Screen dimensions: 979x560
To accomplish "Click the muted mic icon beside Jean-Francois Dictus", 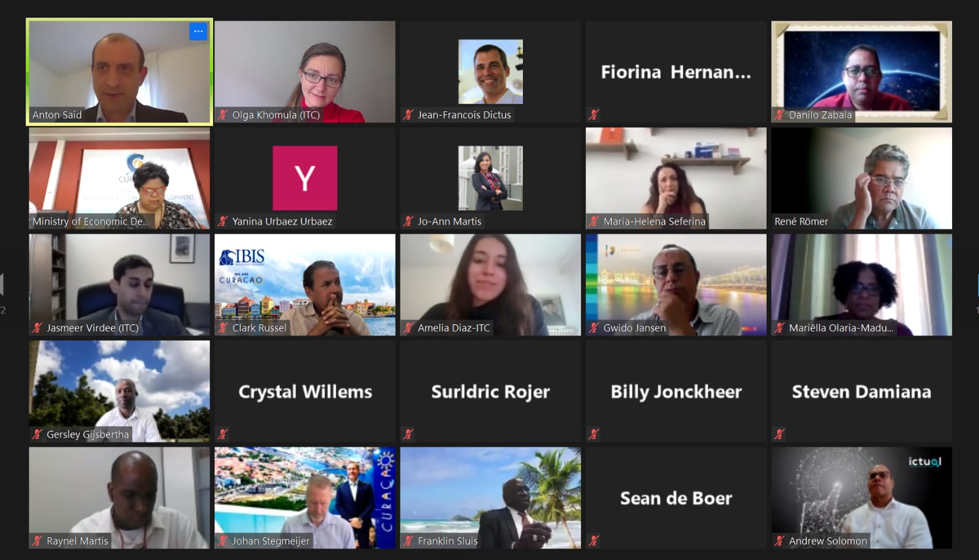I will point(408,114).
